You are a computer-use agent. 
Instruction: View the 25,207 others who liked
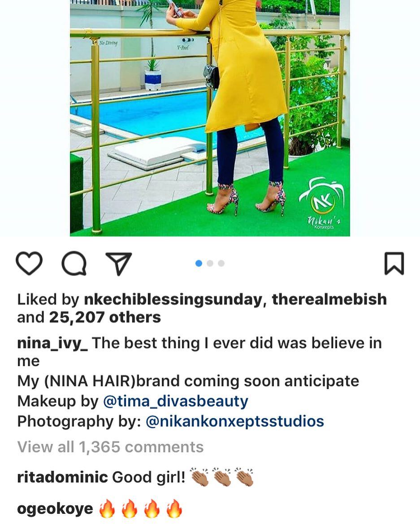coord(105,317)
